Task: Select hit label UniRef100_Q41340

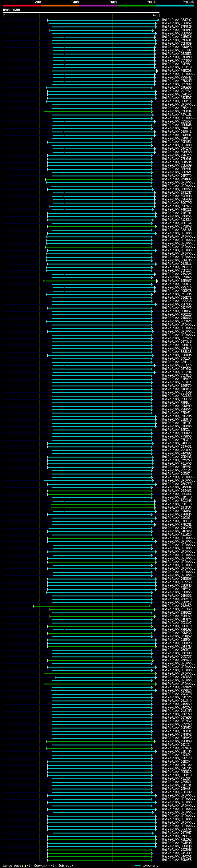Action: pyautogui.click(x=177, y=701)
